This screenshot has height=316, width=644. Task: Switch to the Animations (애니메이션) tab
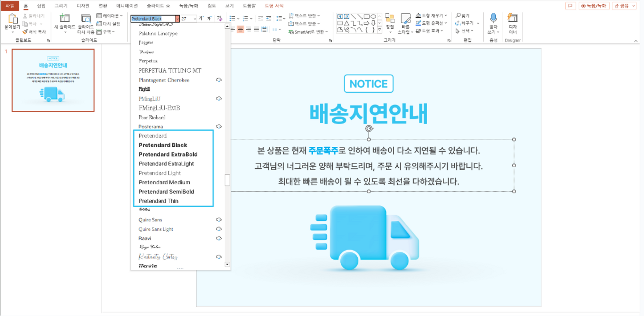[127, 6]
